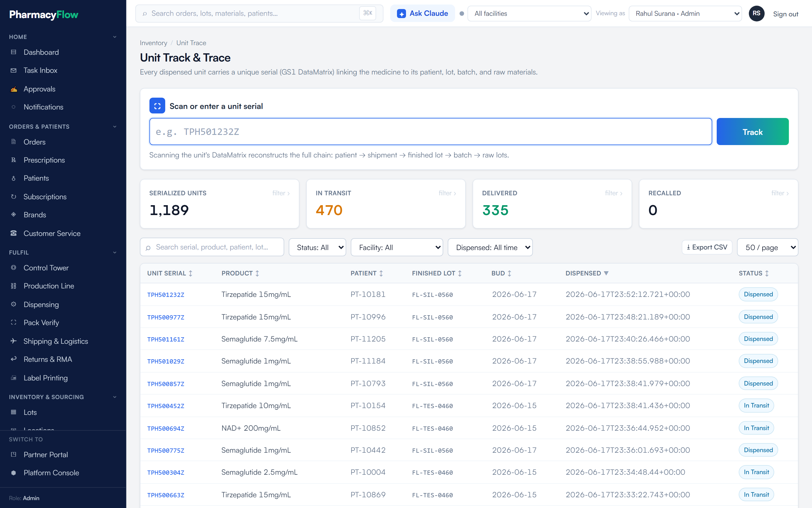
Task: Click the table search serial field
Action: point(212,247)
